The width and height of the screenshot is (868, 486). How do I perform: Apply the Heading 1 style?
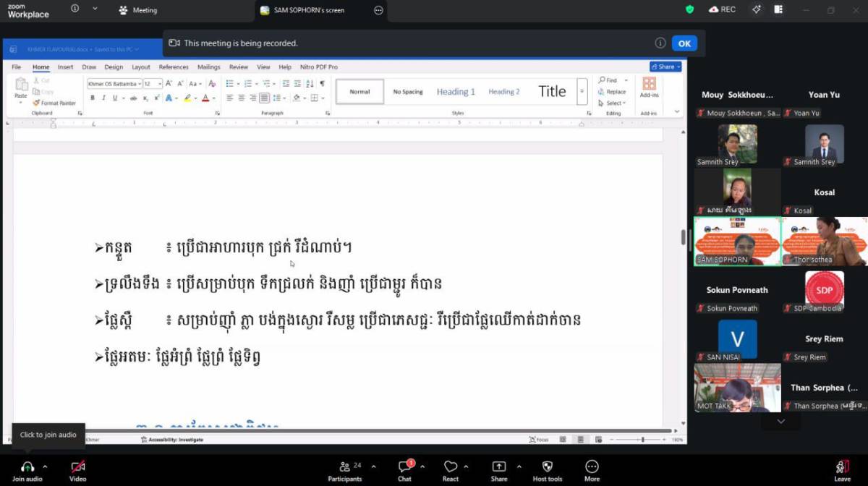tap(456, 92)
